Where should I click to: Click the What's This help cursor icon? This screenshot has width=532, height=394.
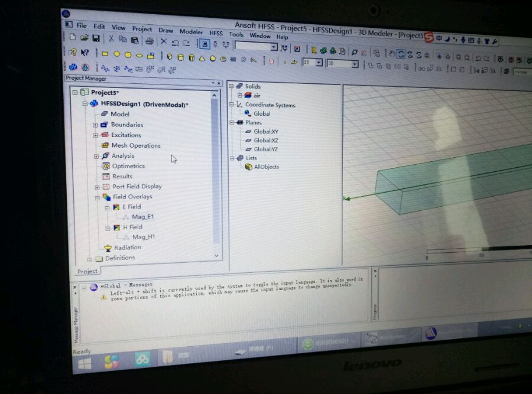(85, 52)
